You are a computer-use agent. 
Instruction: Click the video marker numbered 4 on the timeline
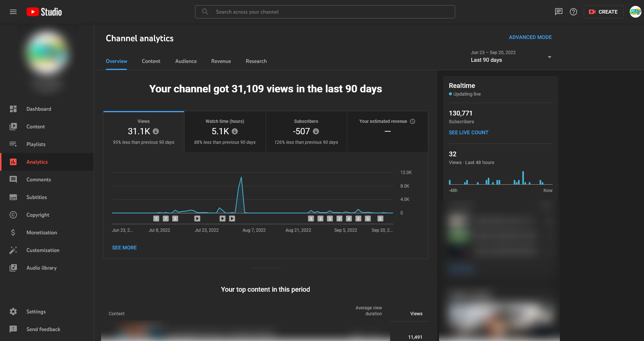(349, 219)
